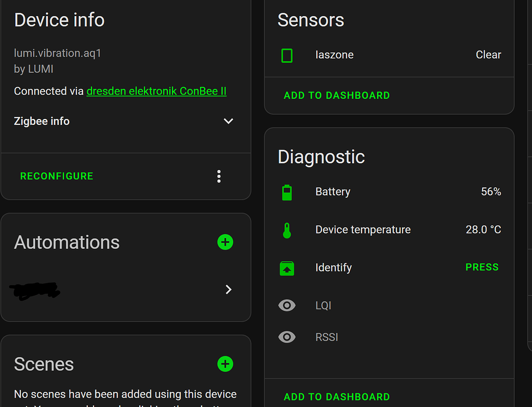Create a scene using the plus icon
The image size is (532, 407).
pyautogui.click(x=225, y=364)
